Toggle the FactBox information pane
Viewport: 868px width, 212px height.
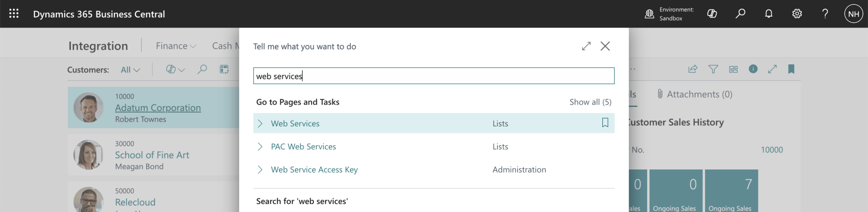(x=753, y=69)
